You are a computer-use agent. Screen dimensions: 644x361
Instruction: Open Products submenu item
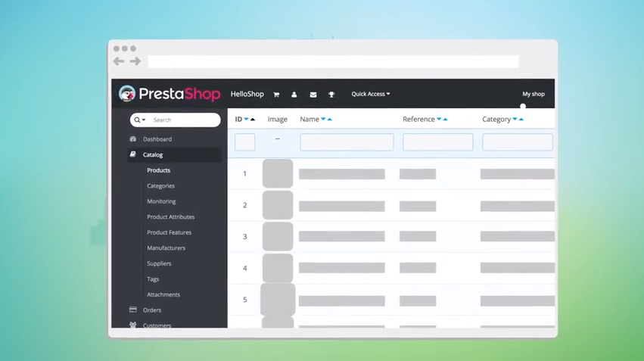[x=158, y=170]
